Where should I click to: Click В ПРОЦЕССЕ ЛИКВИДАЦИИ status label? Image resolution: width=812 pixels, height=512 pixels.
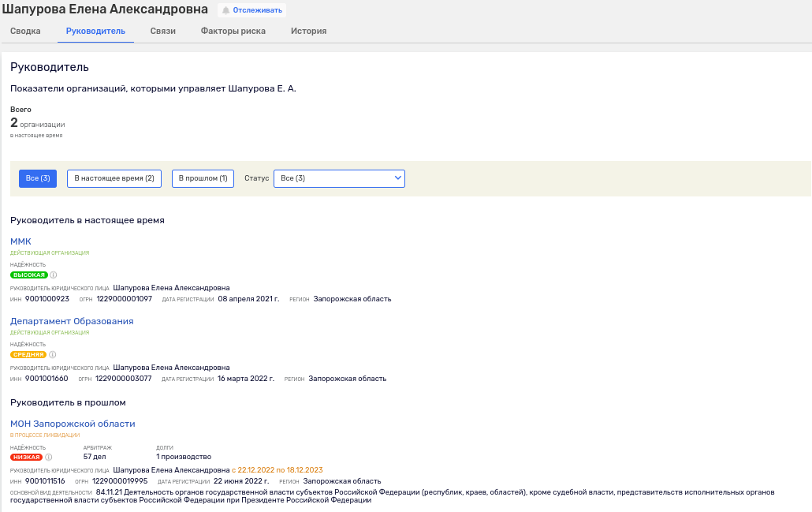click(x=45, y=435)
